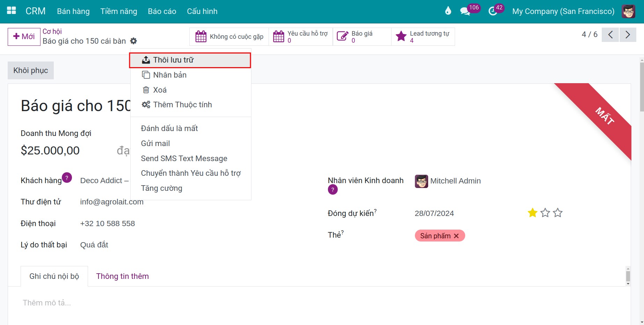The height and width of the screenshot is (325, 644).
Task: Open activities clock with 42 badge
Action: click(x=496, y=10)
